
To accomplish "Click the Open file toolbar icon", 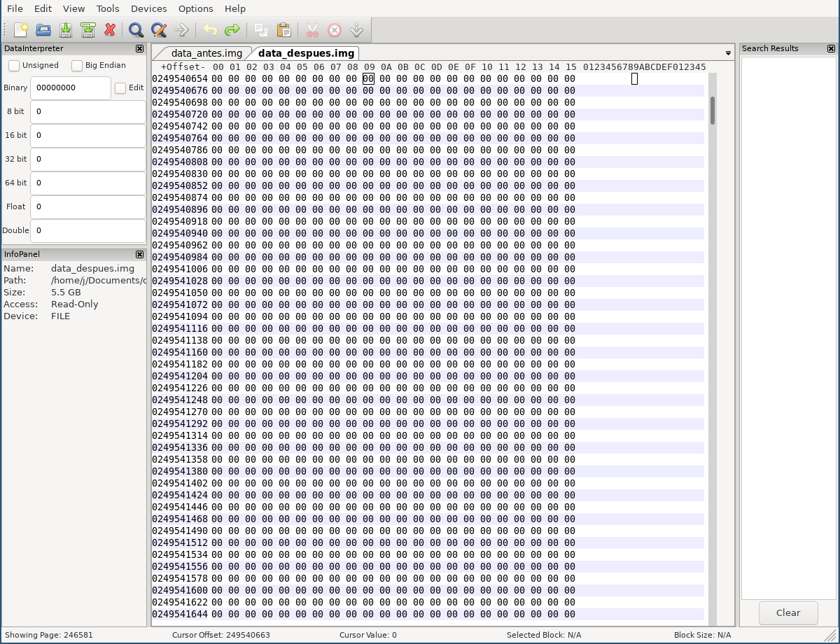I will 43,30.
